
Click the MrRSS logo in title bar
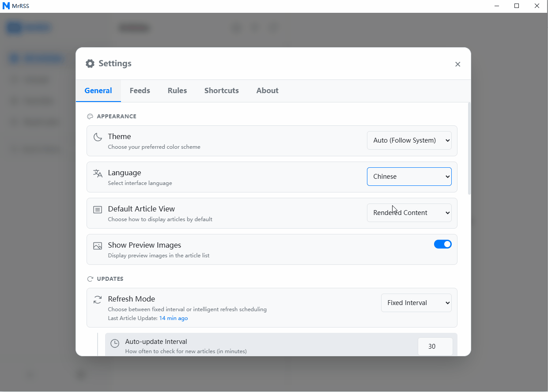[6, 6]
